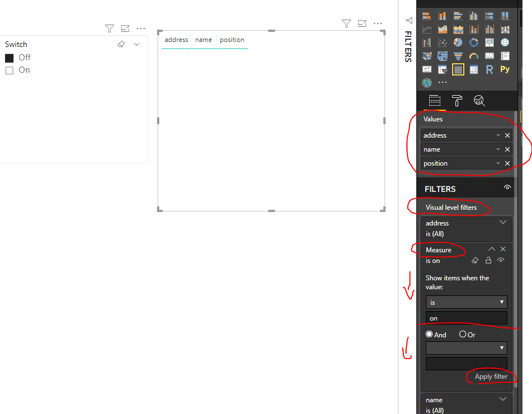Remove address from Values
This screenshot has height=414, width=532.
[x=507, y=135]
